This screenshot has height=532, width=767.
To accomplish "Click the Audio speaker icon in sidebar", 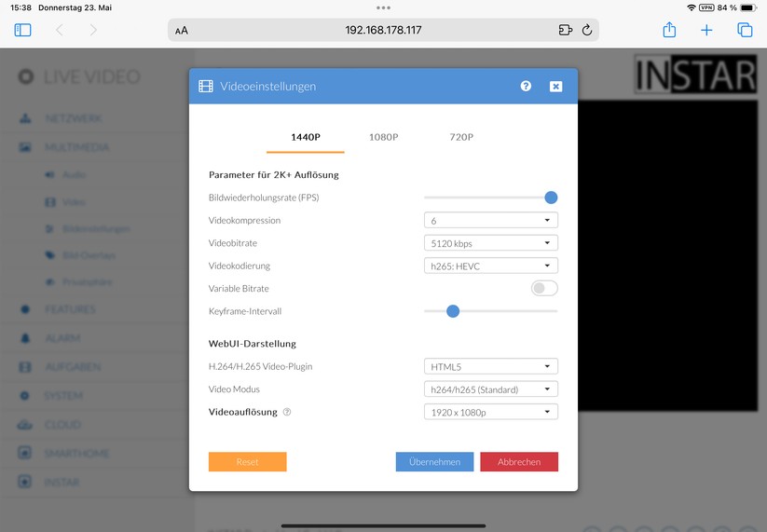I will pyautogui.click(x=50, y=174).
